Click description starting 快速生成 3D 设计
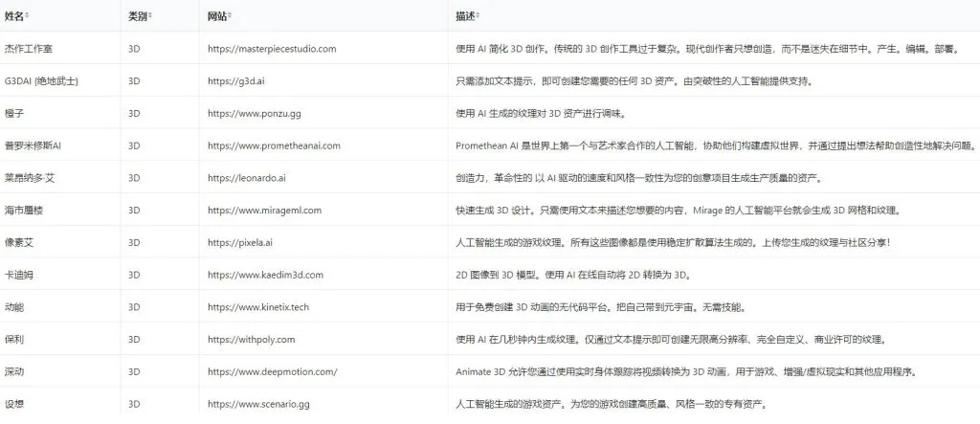Screen dimensions: 980x424 tap(679, 211)
